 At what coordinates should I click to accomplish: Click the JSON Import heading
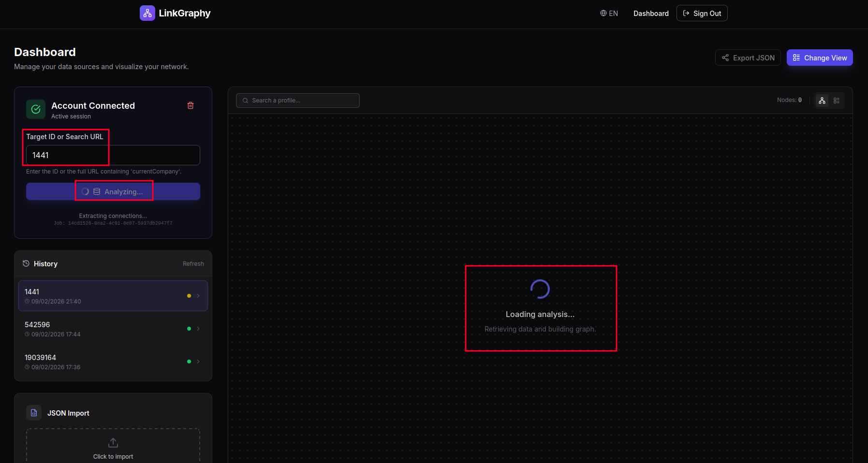pyautogui.click(x=68, y=413)
